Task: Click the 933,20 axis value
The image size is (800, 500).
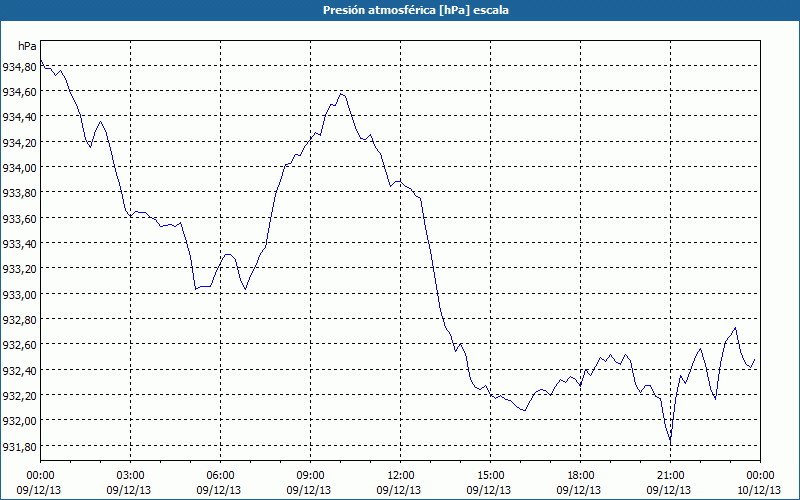Action: coord(19,269)
